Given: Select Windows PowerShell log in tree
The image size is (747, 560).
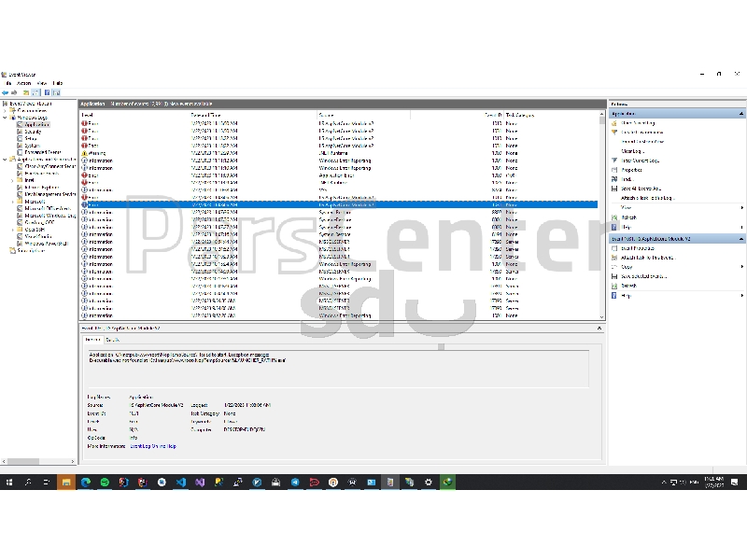Looking at the screenshot, I should click(x=46, y=244).
